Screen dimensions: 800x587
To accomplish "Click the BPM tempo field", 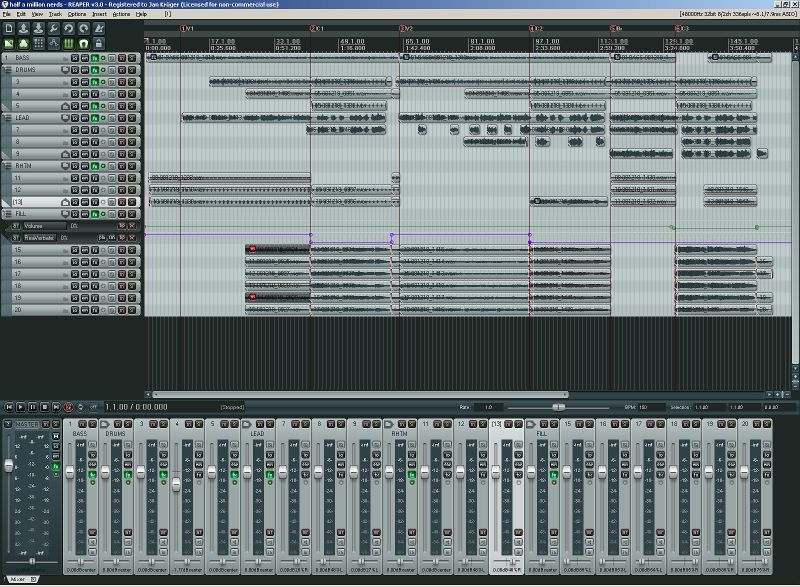I will [652, 407].
